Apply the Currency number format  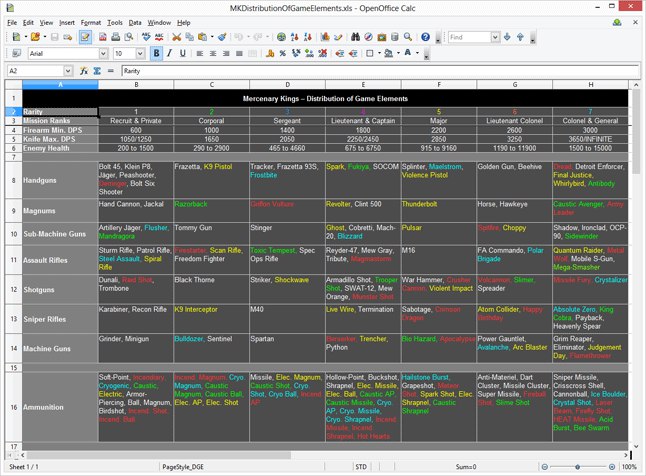[x=270, y=53]
